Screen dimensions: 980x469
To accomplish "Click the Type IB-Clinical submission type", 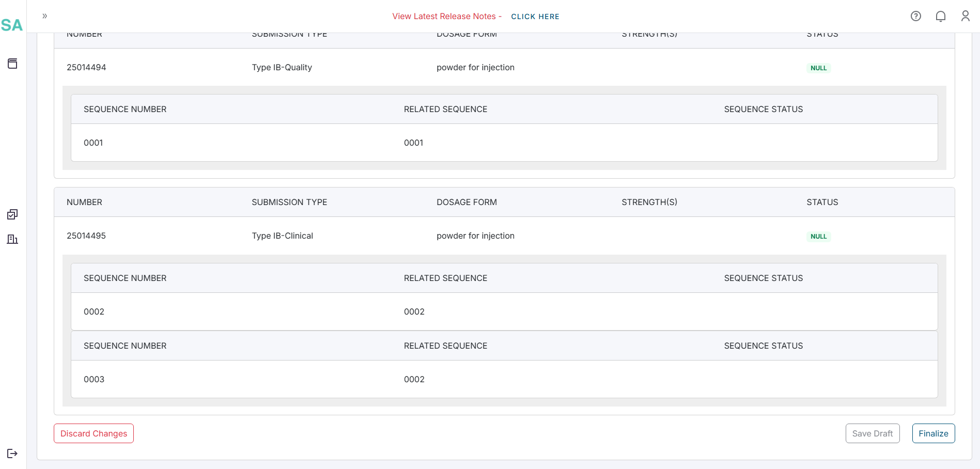I will 282,236.
